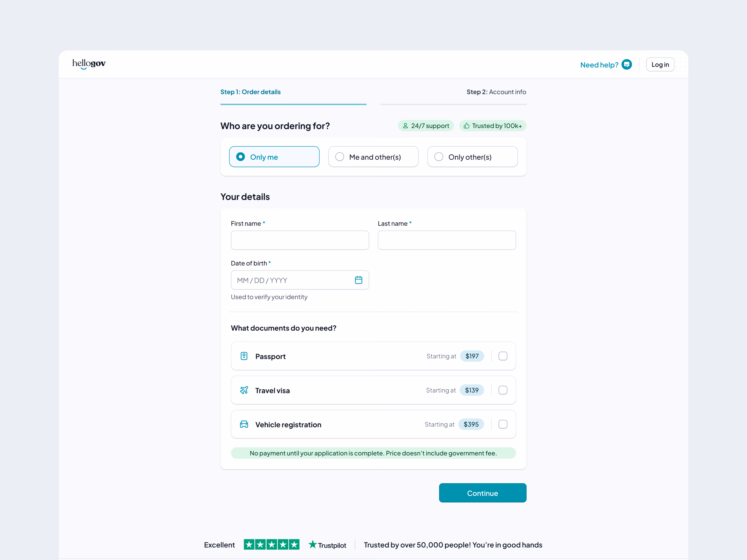Open the Need help chat icon
747x560 pixels.
pyautogui.click(x=627, y=64)
